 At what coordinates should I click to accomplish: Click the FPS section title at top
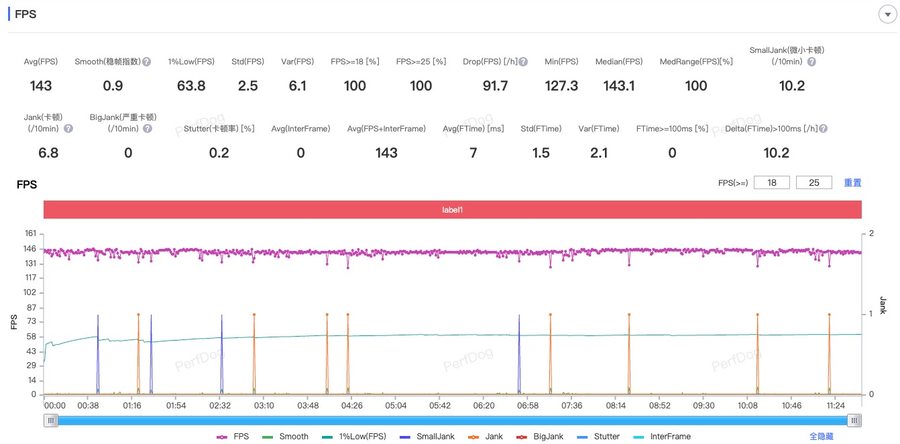[x=25, y=14]
